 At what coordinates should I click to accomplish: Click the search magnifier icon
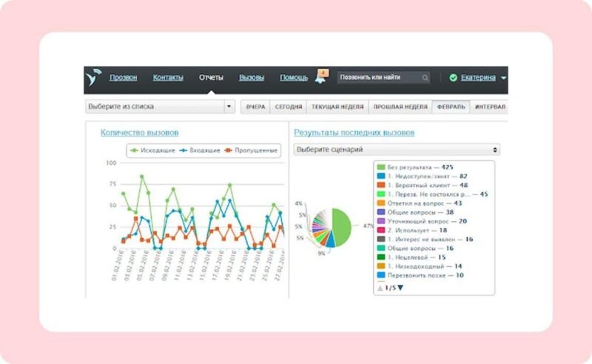pyautogui.click(x=425, y=78)
